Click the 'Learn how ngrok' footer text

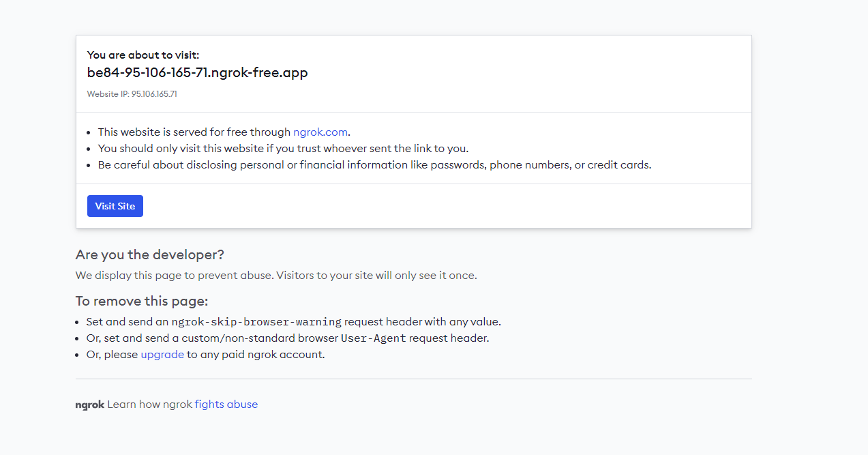click(x=149, y=405)
